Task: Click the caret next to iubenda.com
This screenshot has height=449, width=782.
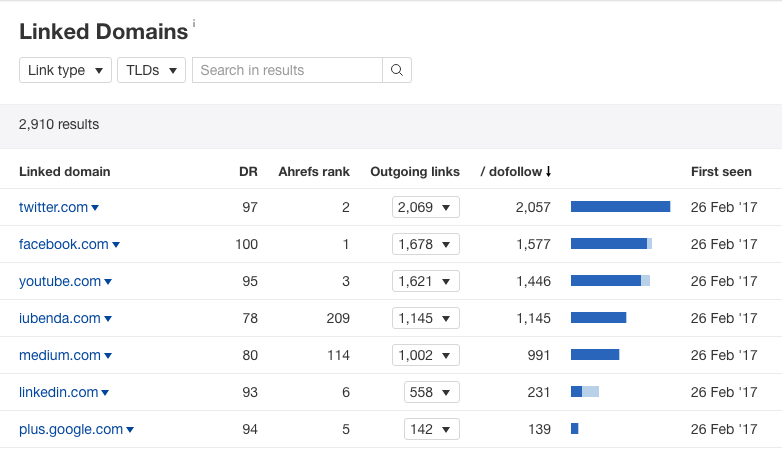Action: 108,319
